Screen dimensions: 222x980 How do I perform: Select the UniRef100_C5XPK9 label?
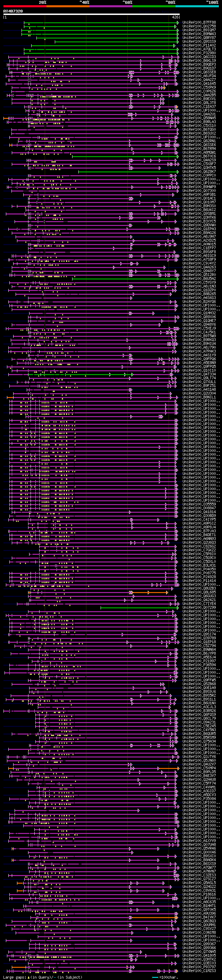click(x=199, y=88)
